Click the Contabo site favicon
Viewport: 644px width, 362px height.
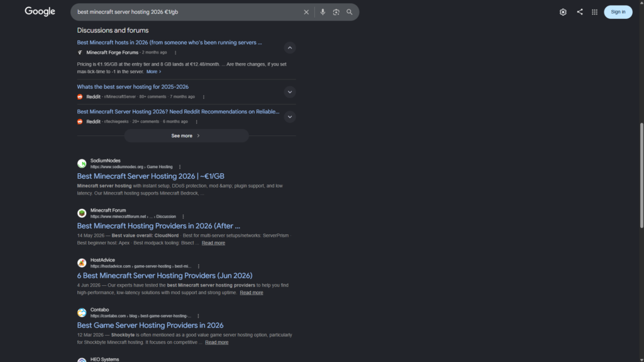(x=82, y=313)
